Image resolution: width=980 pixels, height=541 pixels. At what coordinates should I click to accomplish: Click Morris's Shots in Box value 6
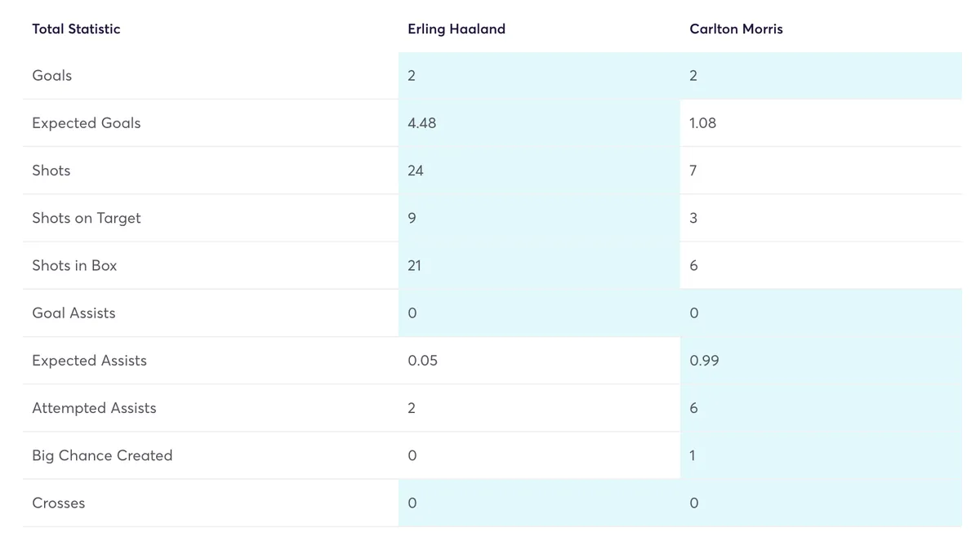693,265
